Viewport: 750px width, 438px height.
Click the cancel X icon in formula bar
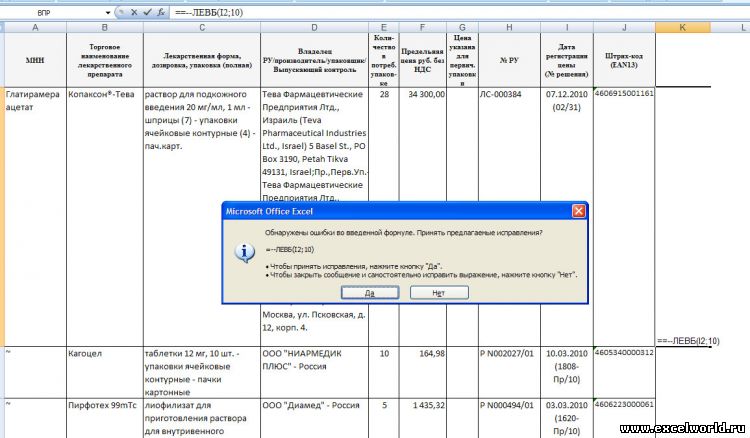click(134, 12)
